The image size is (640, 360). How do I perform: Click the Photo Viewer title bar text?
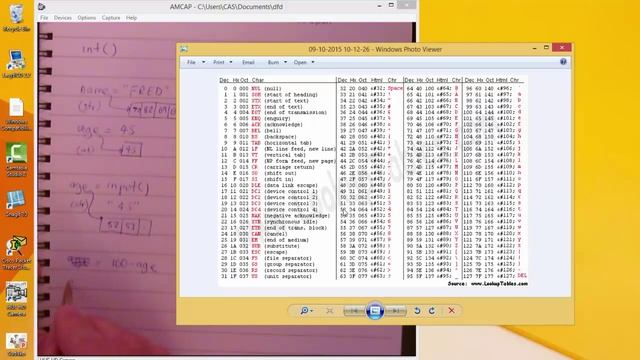click(x=375, y=49)
